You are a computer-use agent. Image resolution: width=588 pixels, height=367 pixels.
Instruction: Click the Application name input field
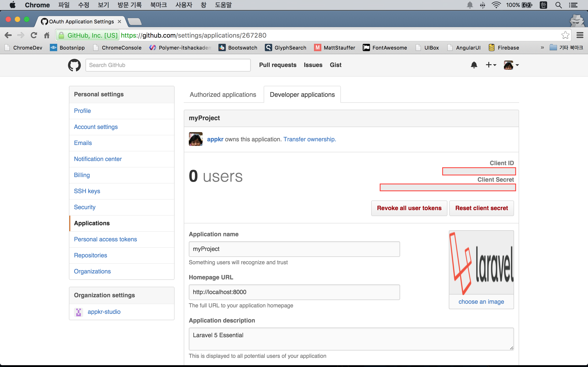(294, 249)
